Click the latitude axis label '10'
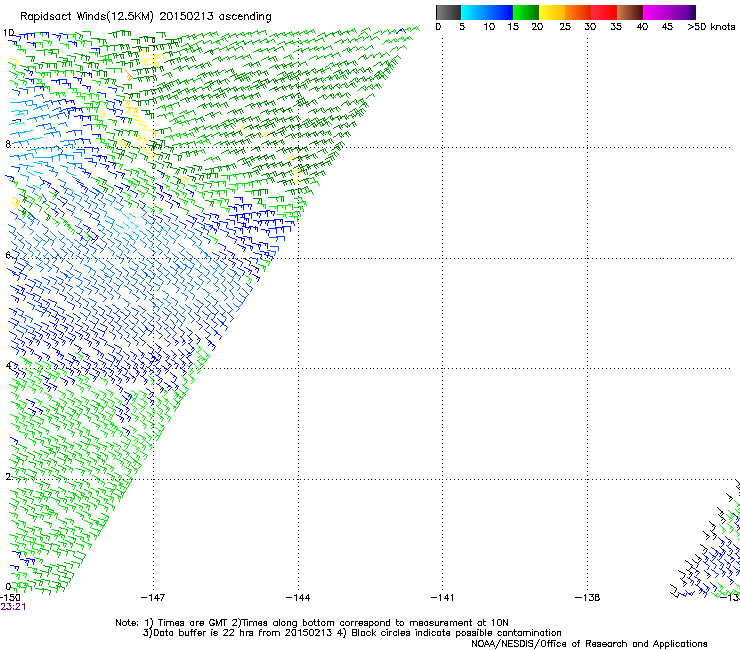This screenshot has width=740, height=650. point(9,33)
